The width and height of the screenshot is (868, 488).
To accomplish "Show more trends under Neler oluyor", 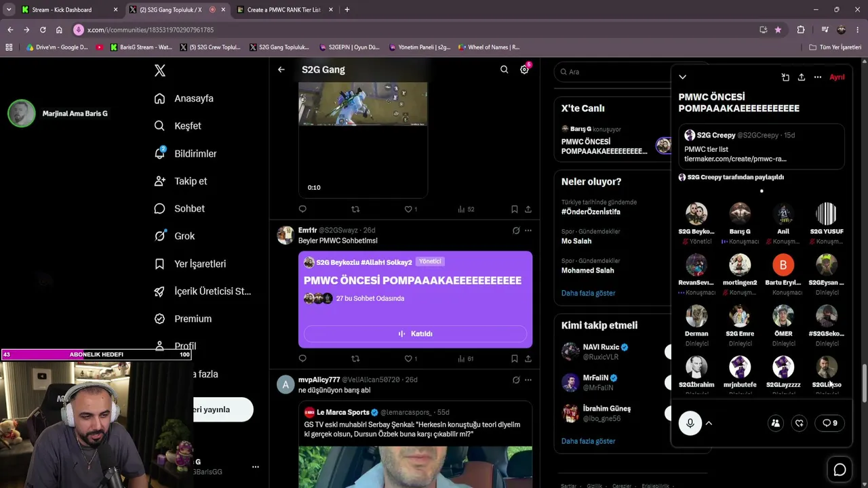I will tap(588, 293).
